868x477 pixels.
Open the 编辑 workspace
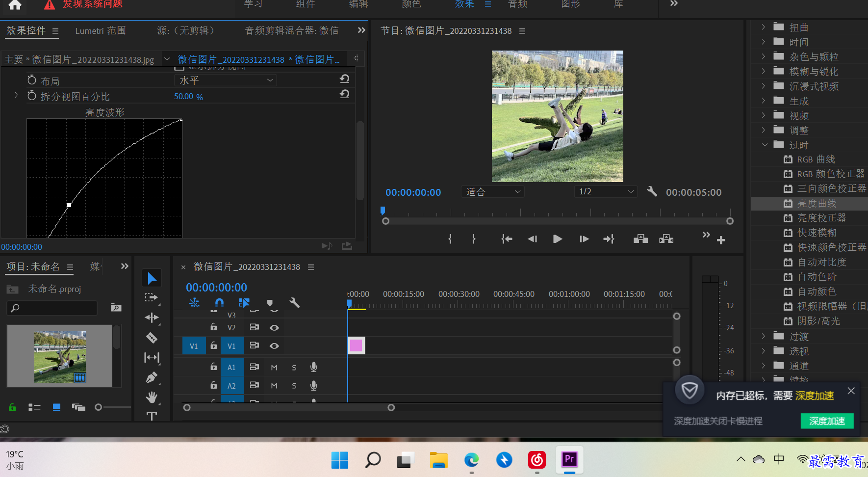click(x=358, y=4)
